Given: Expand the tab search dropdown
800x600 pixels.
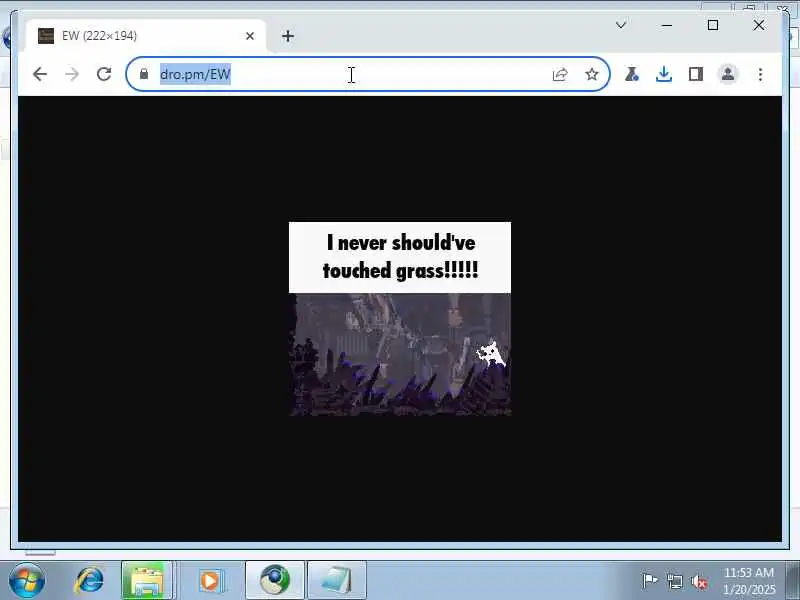Looking at the screenshot, I should (621, 25).
